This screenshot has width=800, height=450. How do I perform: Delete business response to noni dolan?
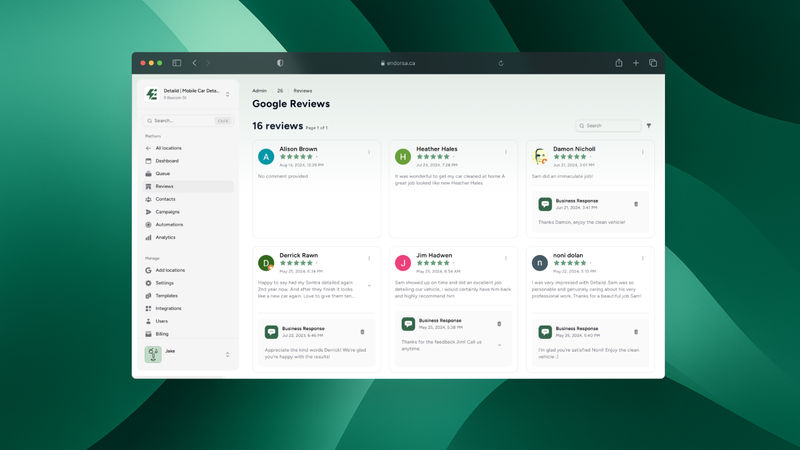(x=636, y=332)
